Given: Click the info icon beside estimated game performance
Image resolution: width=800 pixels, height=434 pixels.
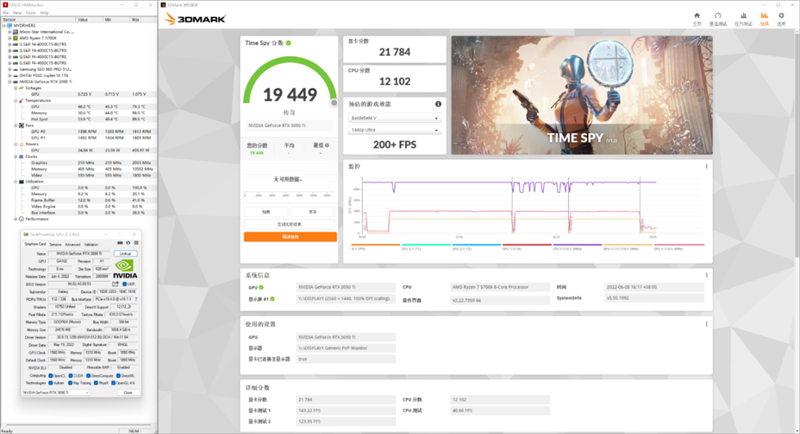Looking at the screenshot, I should [438, 104].
